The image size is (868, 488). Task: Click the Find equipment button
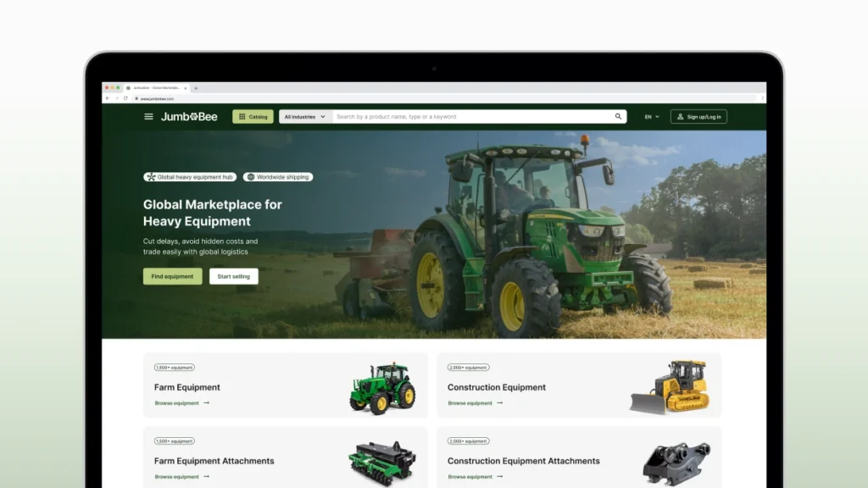click(172, 276)
